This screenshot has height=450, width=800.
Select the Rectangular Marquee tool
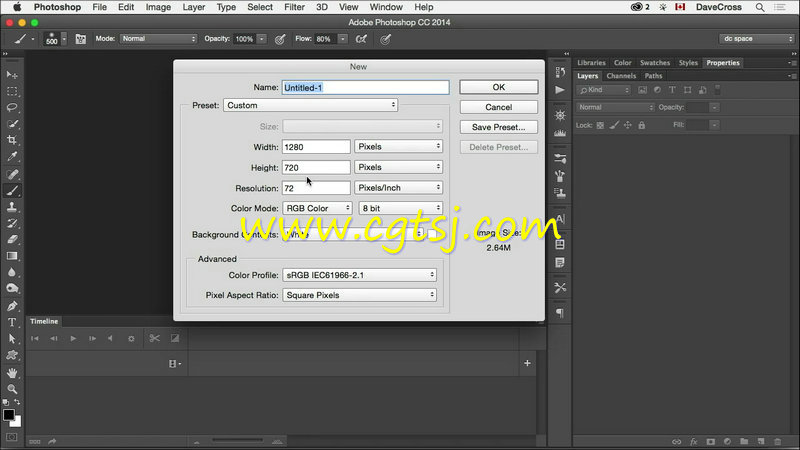click(12, 91)
